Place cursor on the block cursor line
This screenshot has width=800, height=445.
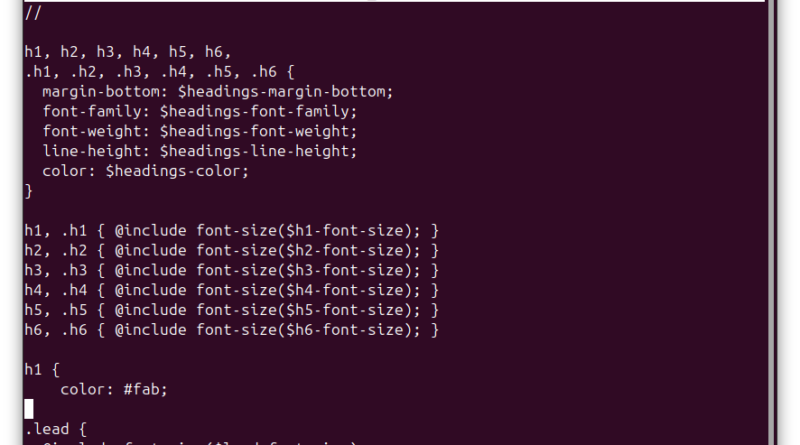click(29, 409)
